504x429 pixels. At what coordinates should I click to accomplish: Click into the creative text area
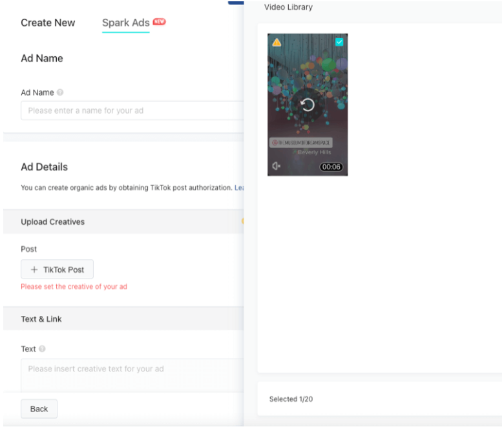coord(132,375)
